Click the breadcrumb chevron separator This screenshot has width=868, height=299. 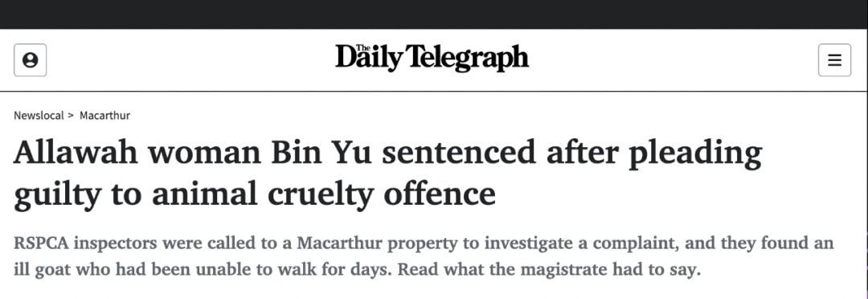tap(71, 116)
